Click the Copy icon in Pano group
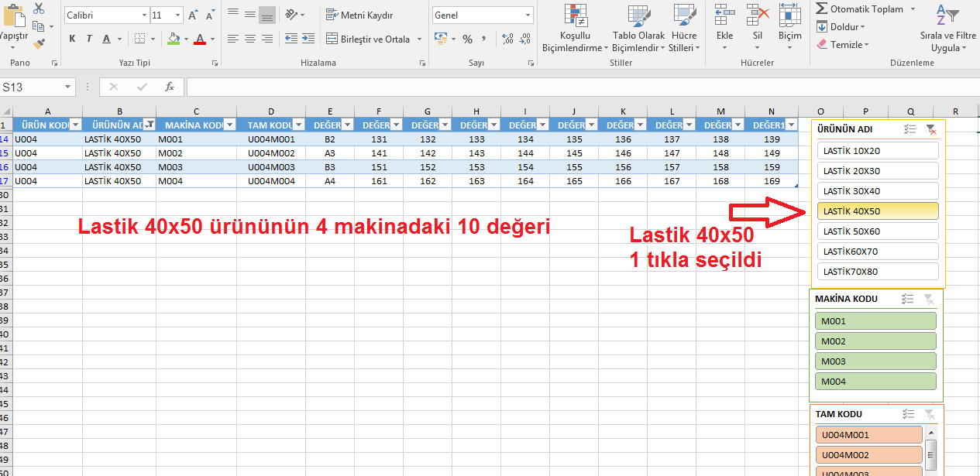980x476 pixels. pyautogui.click(x=39, y=26)
